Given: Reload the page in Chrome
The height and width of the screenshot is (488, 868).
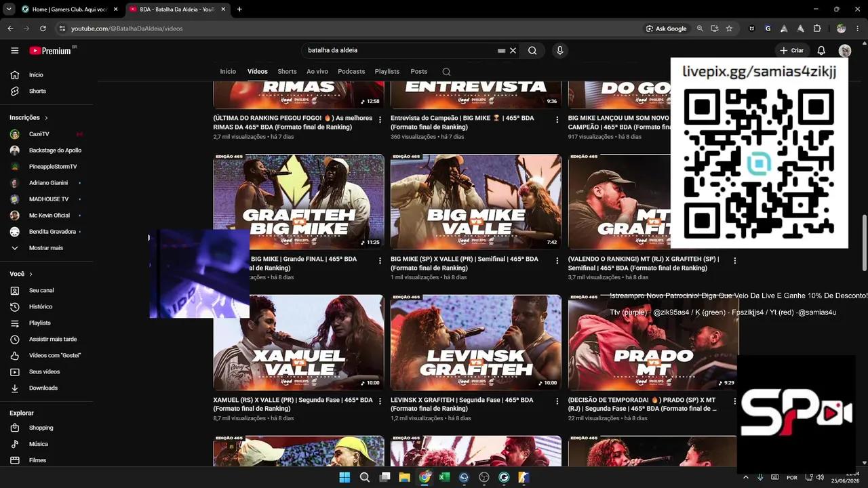Looking at the screenshot, I should (43, 28).
